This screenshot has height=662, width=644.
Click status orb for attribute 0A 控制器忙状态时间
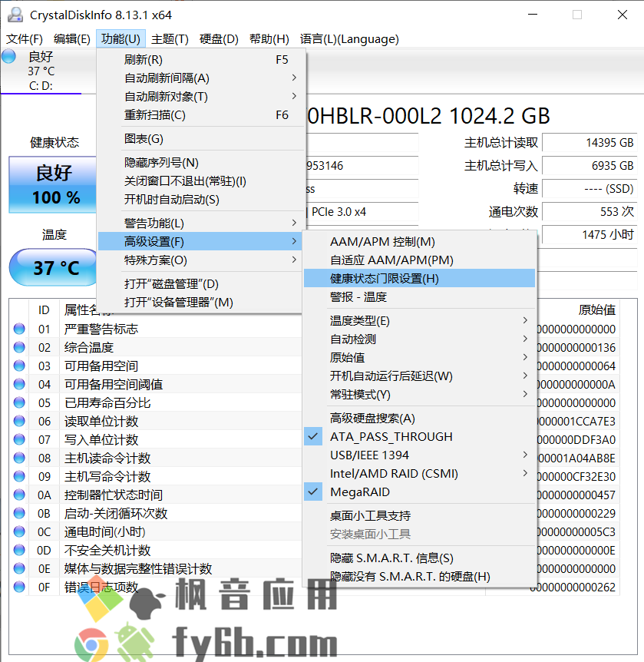(19, 495)
